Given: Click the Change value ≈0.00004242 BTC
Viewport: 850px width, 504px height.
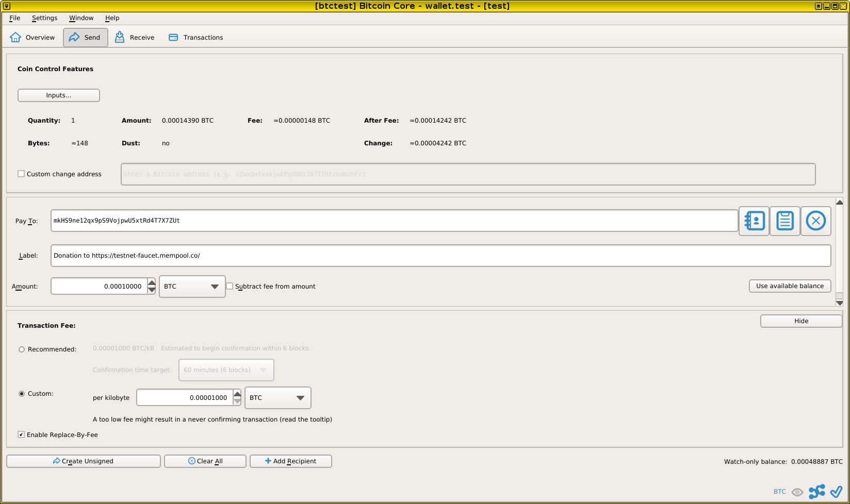Looking at the screenshot, I should point(438,143).
